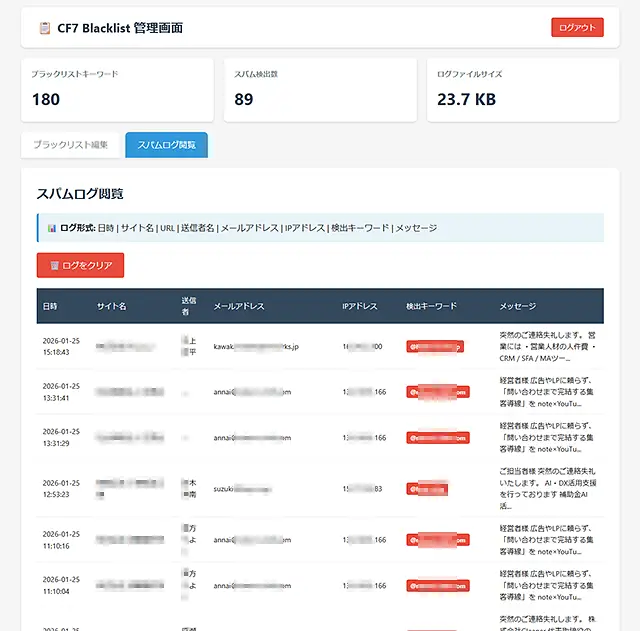Click the スパム検出数 card showing 89
The width and height of the screenshot is (640, 631).
(320, 90)
